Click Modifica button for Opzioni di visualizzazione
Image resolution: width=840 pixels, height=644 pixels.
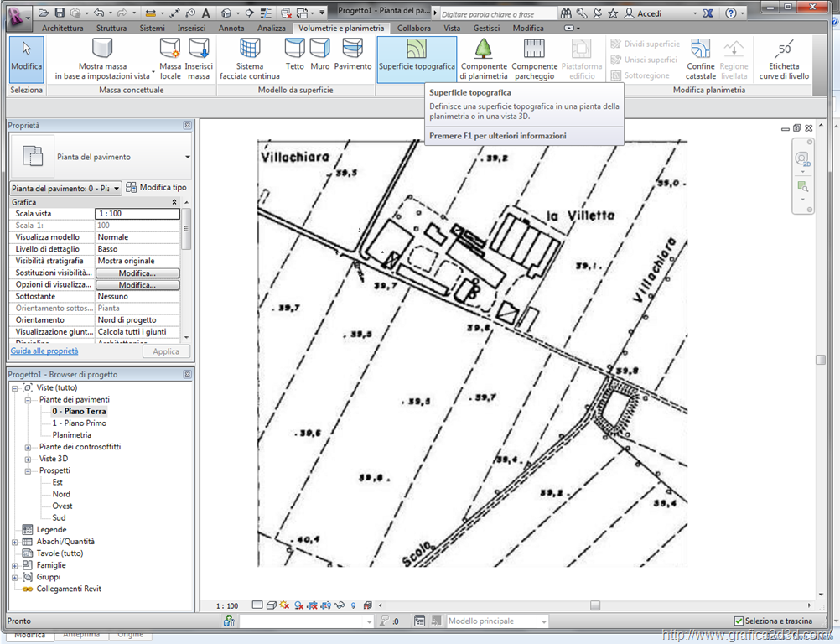click(137, 285)
